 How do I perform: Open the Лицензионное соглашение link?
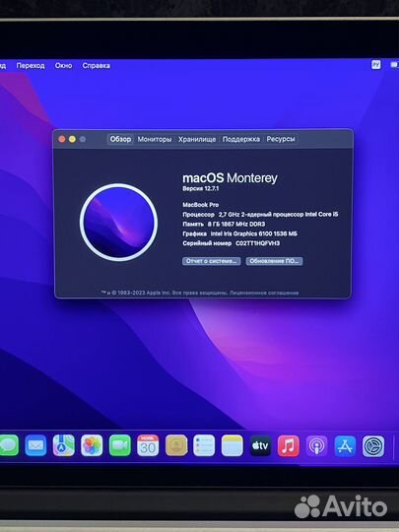click(264, 293)
